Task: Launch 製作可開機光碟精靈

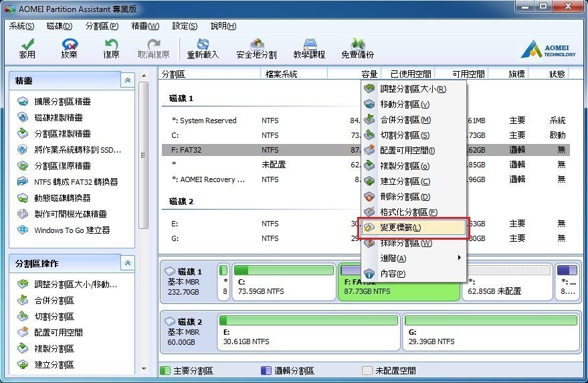Action: pyautogui.click(x=62, y=214)
